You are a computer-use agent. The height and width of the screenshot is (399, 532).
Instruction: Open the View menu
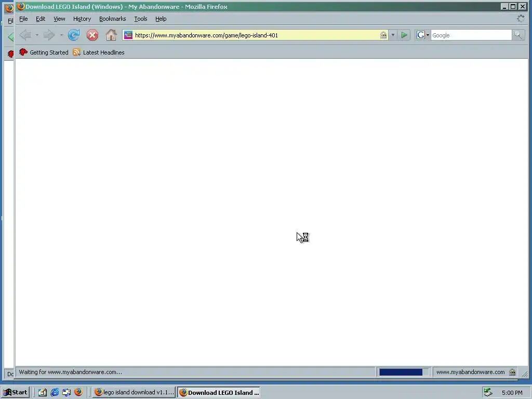pyautogui.click(x=59, y=19)
